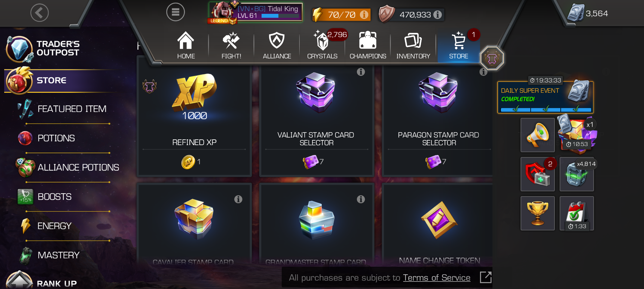Select Potions in the store sidebar
Image resolution: width=644 pixels, height=289 pixels.
click(x=56, y=138)
